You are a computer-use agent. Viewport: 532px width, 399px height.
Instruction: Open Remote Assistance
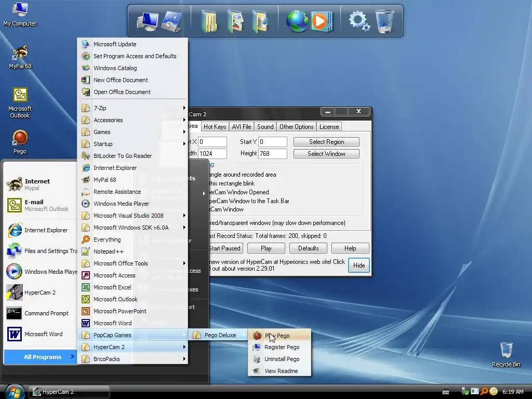[133, 192]
